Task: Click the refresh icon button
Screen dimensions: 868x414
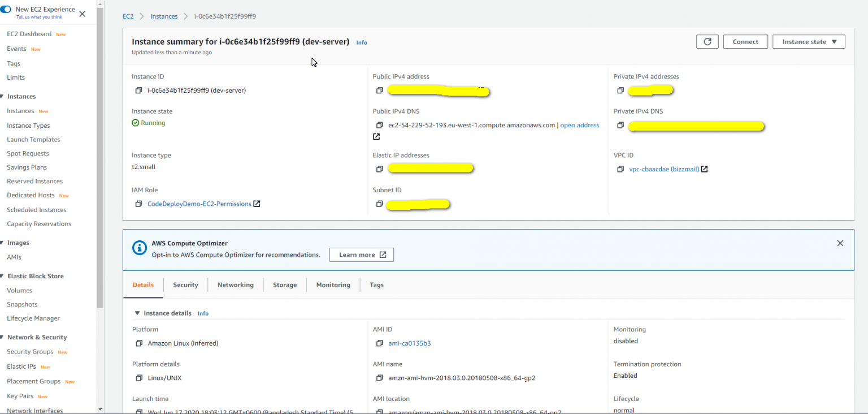Action: [707, 42]
